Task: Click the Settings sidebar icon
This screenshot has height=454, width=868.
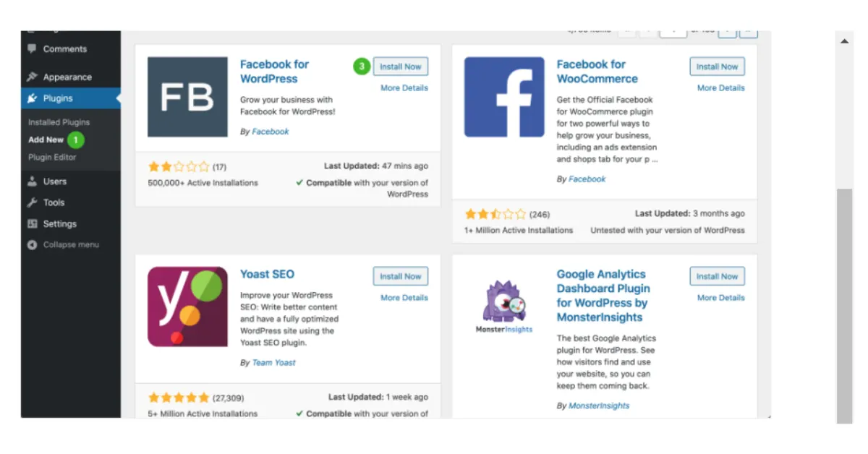Action: click(32, 224)
